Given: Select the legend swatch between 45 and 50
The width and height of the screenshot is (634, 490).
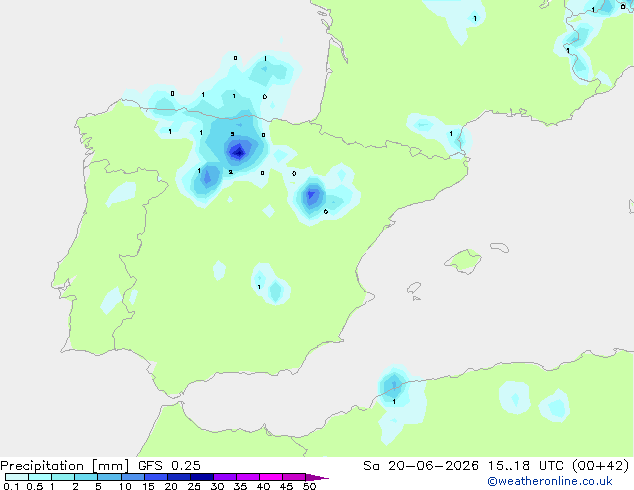Looking at the screenshot, I should tap(294, 477).
